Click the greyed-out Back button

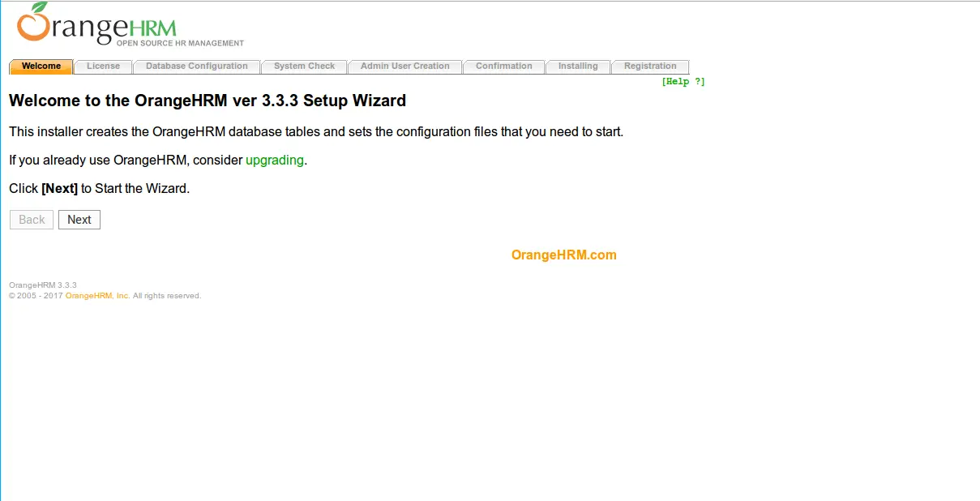(32, 220)
